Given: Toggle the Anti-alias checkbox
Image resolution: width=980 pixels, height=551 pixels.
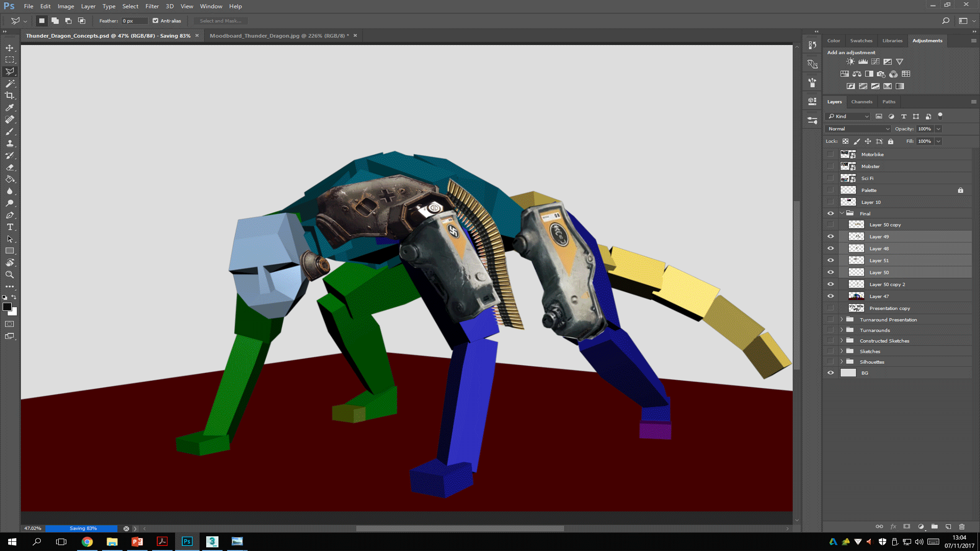Looking at the screenshot, I should point(156,21).
